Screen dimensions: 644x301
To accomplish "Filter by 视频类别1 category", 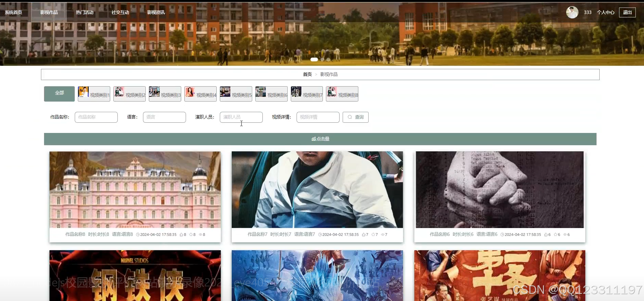I will (94, 94).
